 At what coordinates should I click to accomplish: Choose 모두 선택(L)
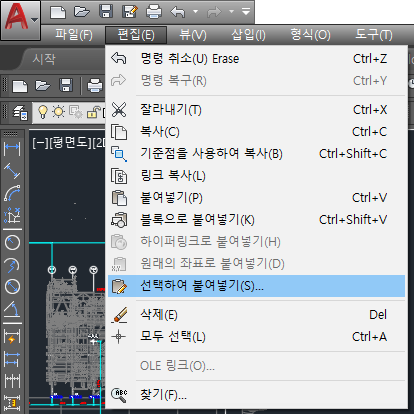pos(256,337)
